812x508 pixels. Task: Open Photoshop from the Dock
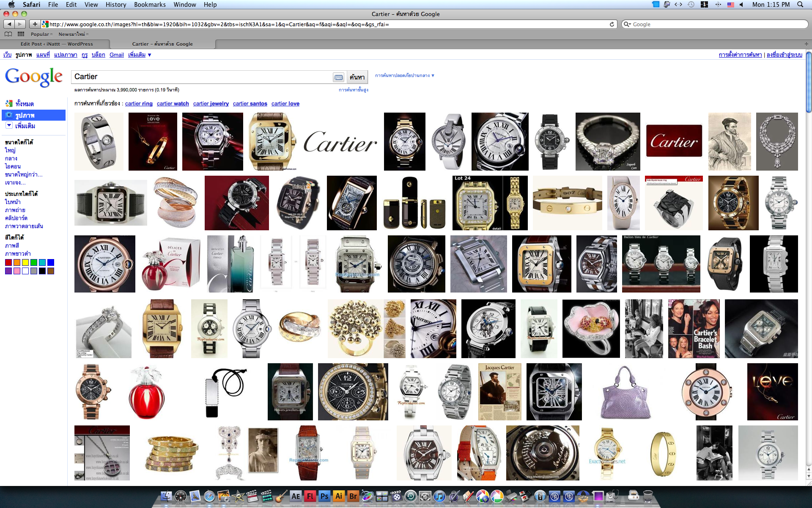point(324,496)
